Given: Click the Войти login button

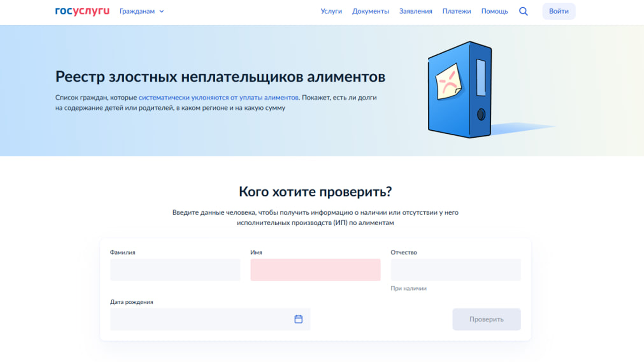Looking at the screenshot, I should click(559, 11).
